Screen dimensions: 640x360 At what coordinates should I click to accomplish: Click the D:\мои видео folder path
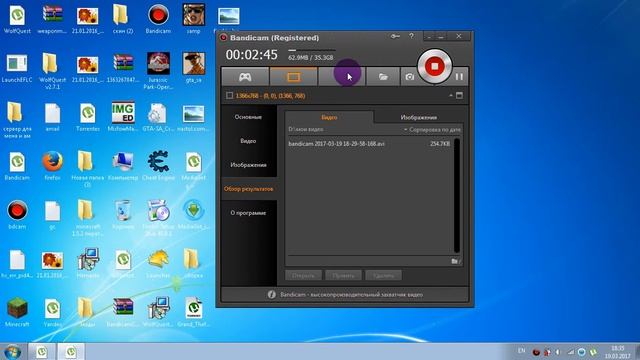(x=306, y=129)
